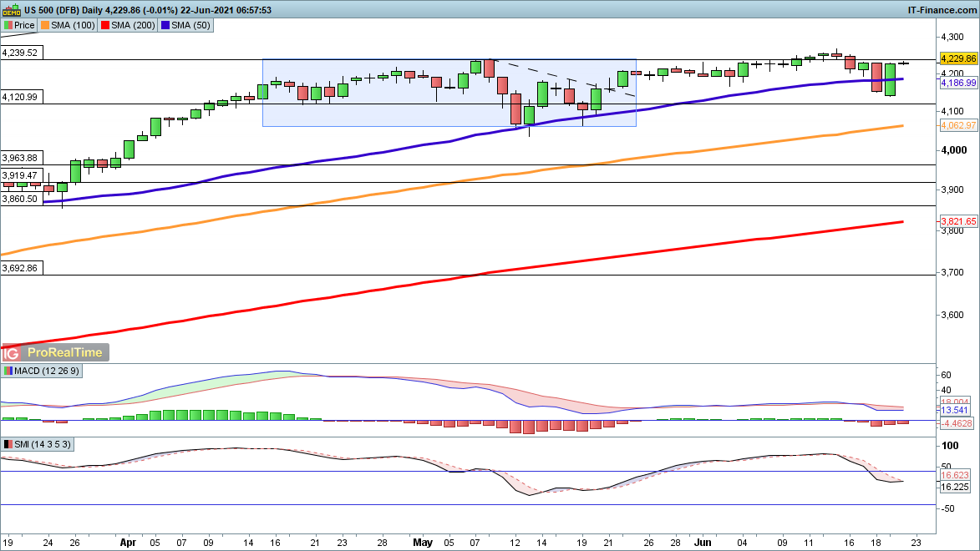Click the May label on the time axis
Viewport: 980px width, 551px height.
point(424,541)
